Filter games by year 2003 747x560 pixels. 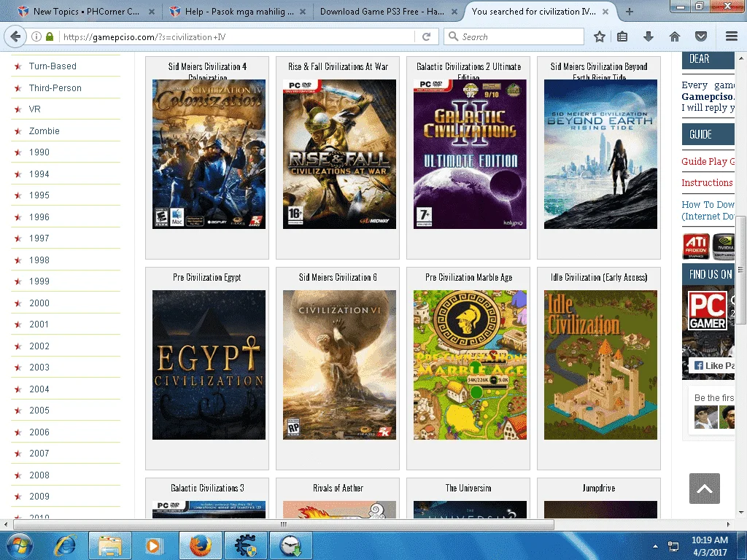[39, 367]
